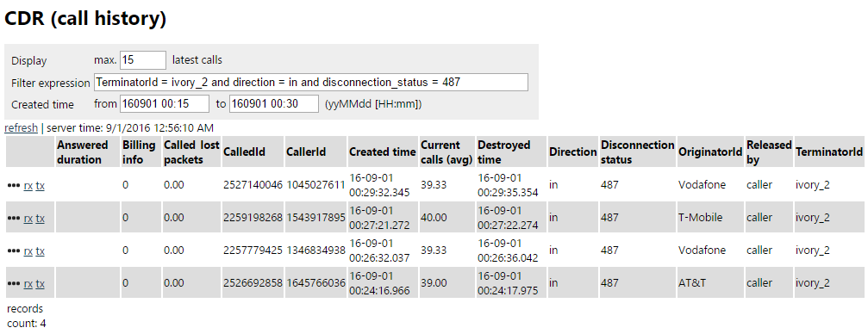The image size is (868, 334).
Task: Open details dots for call 2526692858
Action: coord(13,284)
